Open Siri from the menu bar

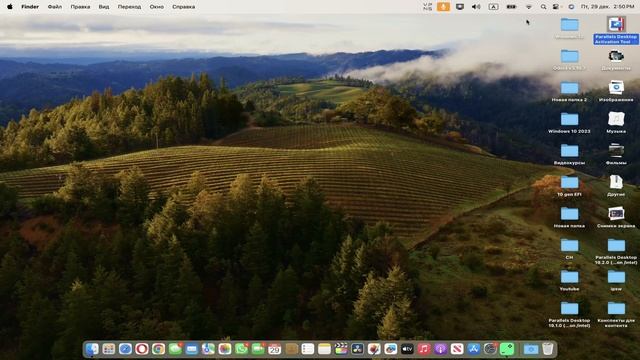click(x=571, y=7)
